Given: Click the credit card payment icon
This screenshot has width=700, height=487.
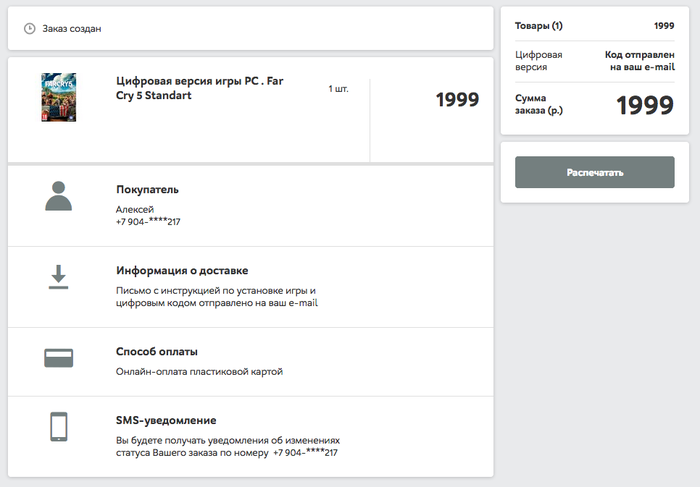Looking at the screenshot, I should coord(58,358).
